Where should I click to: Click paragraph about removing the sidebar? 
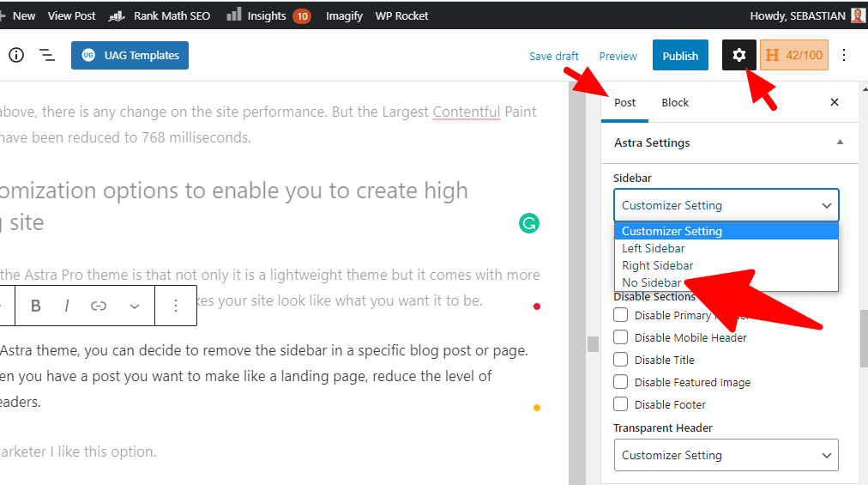(x=265, y=376)
